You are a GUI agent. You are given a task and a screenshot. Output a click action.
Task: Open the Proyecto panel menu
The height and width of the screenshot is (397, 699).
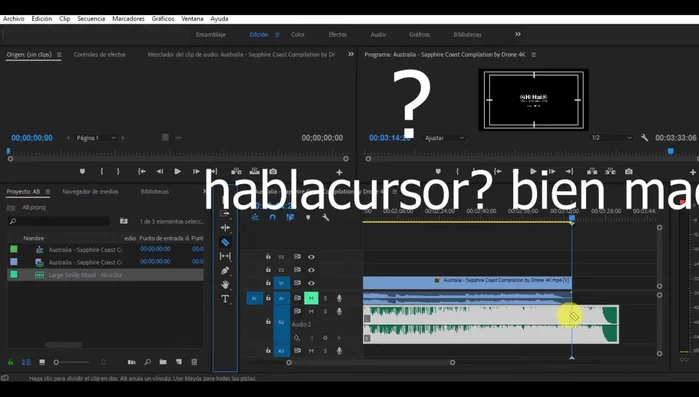coord(48,192)
